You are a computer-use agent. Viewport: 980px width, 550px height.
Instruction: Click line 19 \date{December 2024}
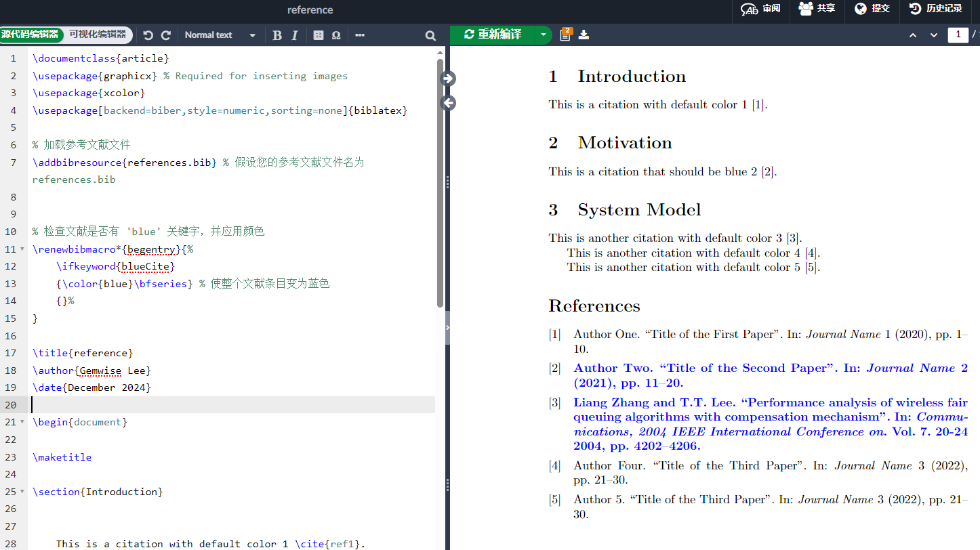tap(91, 387)
